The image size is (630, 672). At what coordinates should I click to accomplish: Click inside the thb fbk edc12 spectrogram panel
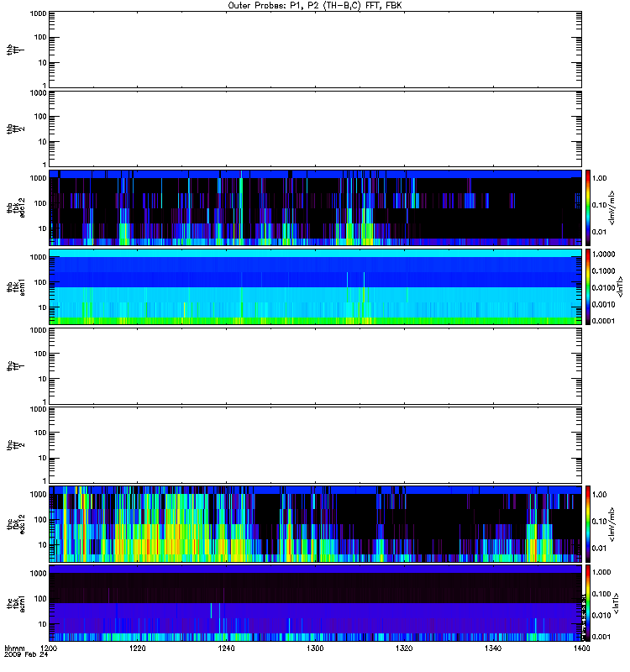(x=315, y=207)
